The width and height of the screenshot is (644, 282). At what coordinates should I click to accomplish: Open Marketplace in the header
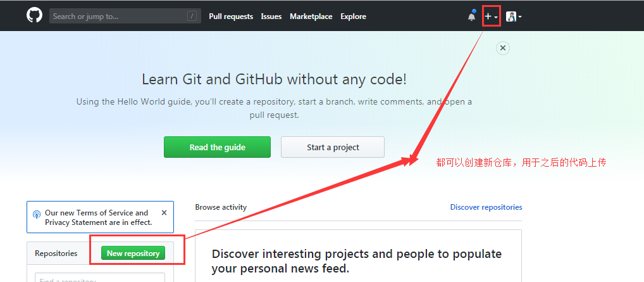pos(311,16)
